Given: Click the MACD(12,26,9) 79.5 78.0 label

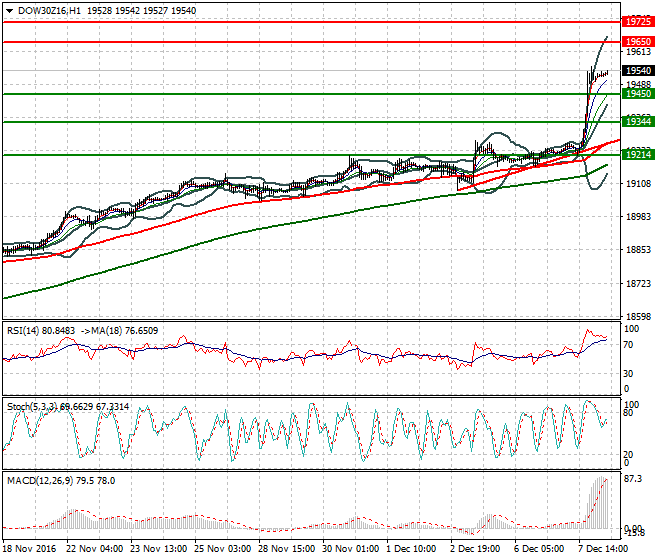Looking at the screenshot, I should point(61,481).
